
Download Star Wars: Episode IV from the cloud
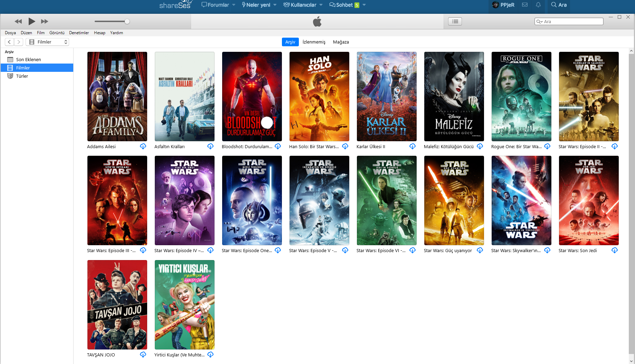[x=210, y=250]
